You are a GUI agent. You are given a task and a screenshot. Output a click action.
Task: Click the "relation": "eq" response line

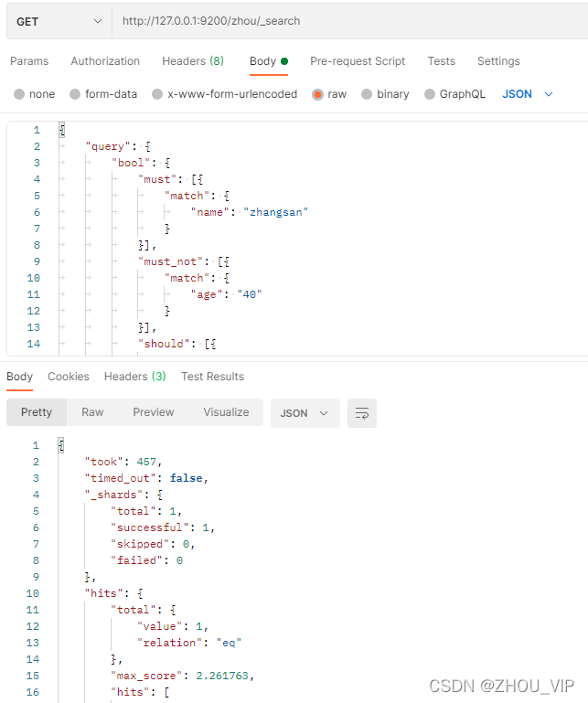(x=189, y=643)
